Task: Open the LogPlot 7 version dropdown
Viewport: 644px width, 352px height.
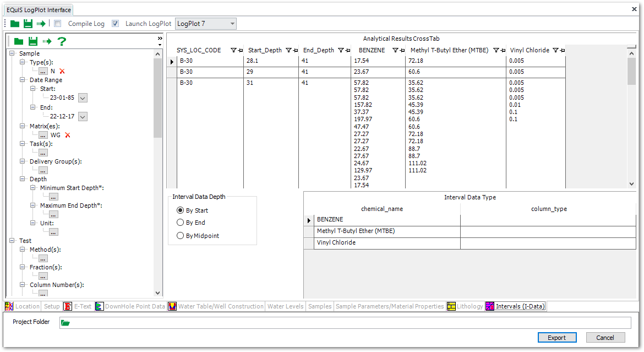Action: (232, 24)
